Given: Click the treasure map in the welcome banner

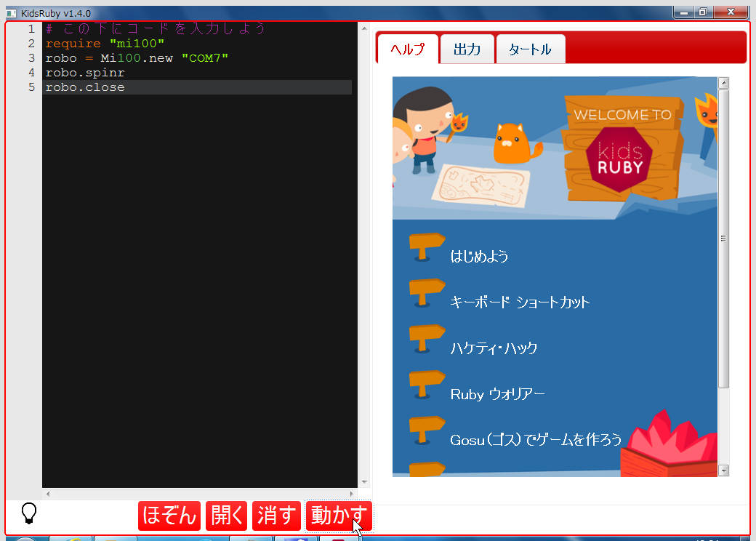Looking at the screenshot, I should (x=480, y=185).
